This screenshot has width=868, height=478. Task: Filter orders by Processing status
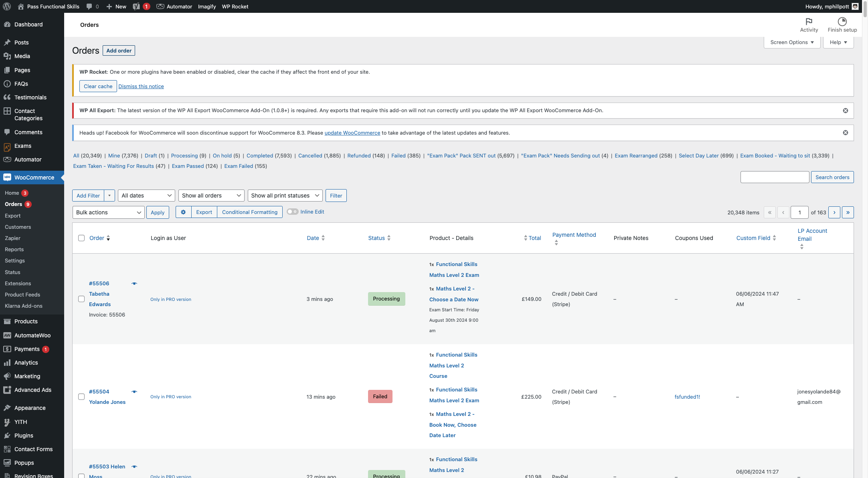184,156
